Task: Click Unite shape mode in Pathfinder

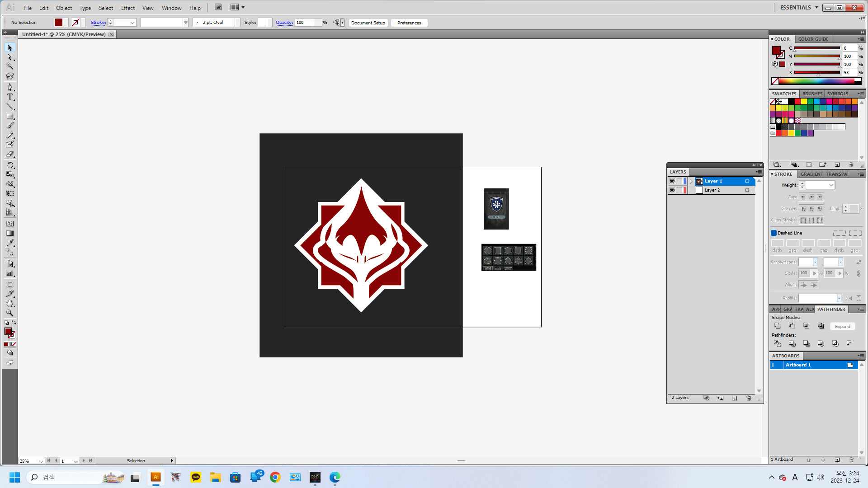Action: tap(777, 326)
